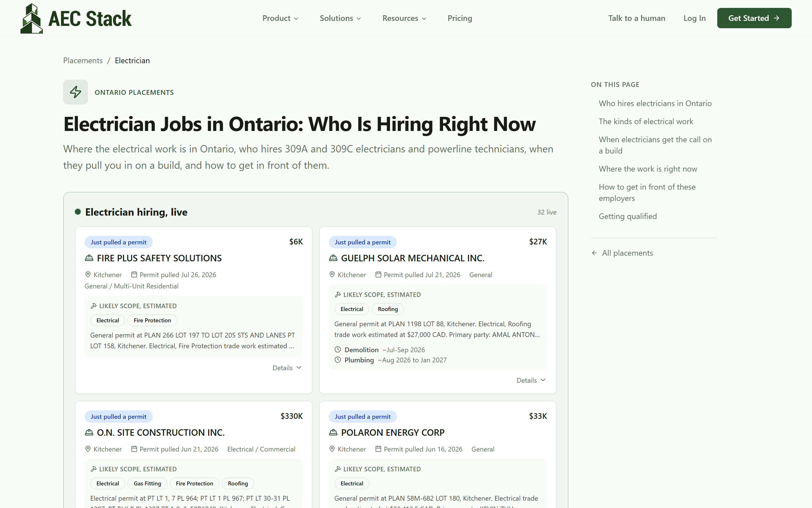
Task: Click the hammer scope icon in the Guelph Solar card
Action: (338, 295)
